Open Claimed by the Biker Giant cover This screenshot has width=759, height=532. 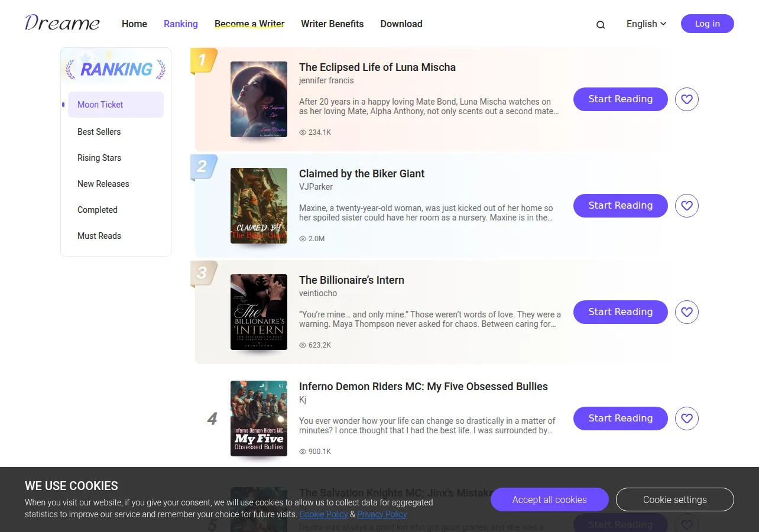259,206
